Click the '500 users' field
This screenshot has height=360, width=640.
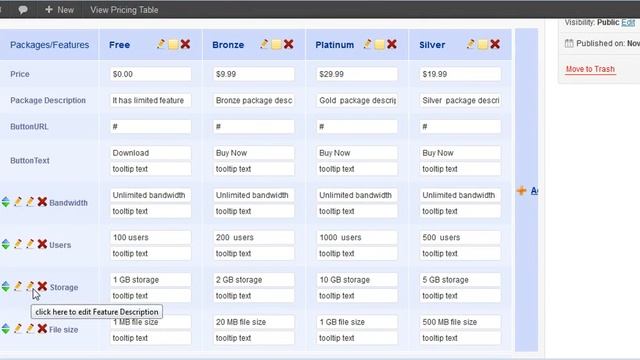pos(460,238)
